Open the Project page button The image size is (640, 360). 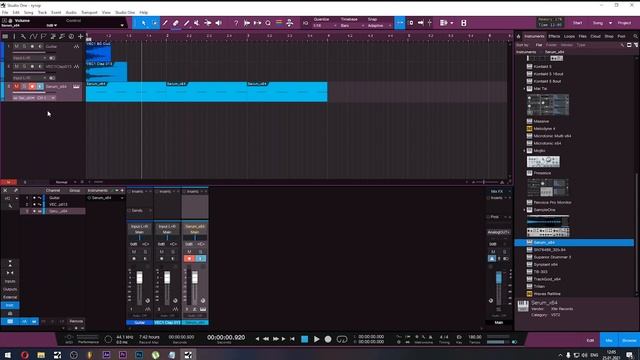coord(624,23)
